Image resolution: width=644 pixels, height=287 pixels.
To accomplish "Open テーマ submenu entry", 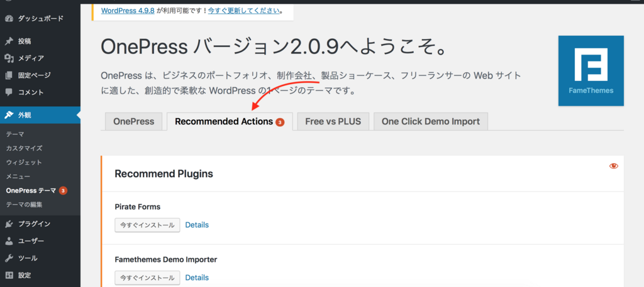I will 15,134.
